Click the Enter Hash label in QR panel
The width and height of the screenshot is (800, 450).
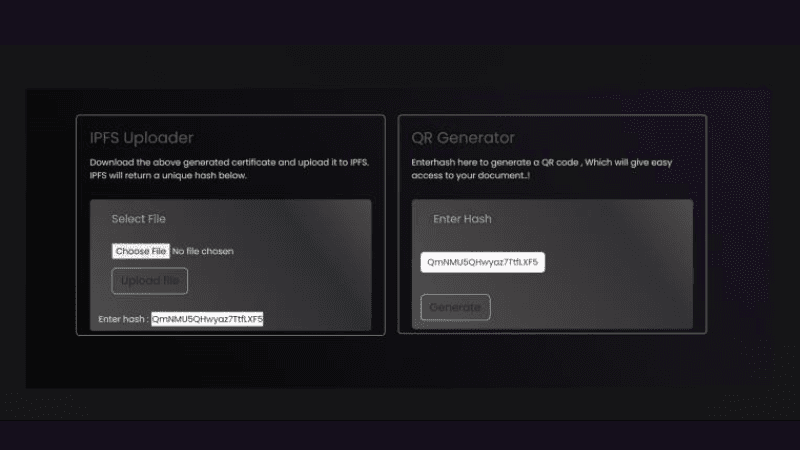[x=462, y=219]
